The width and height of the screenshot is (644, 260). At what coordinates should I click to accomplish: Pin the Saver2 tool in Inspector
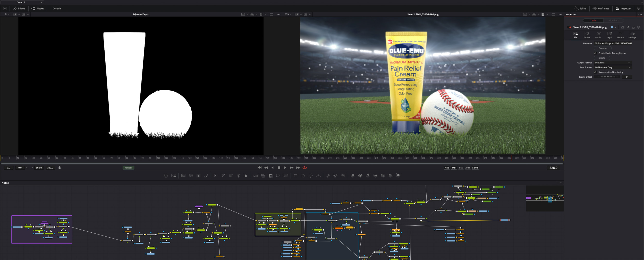point(628,27)
